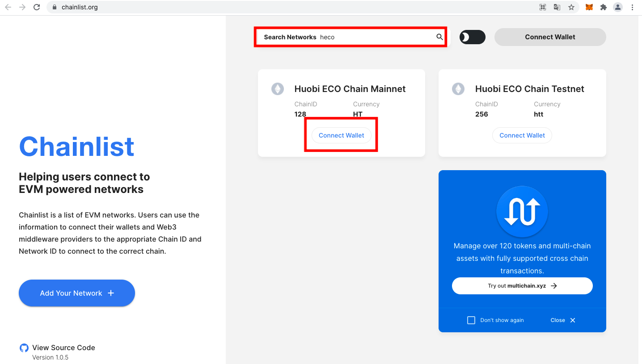
Task: Connect Wallet for Huobi ECO Chain Testnet
Action: [522, 135]
